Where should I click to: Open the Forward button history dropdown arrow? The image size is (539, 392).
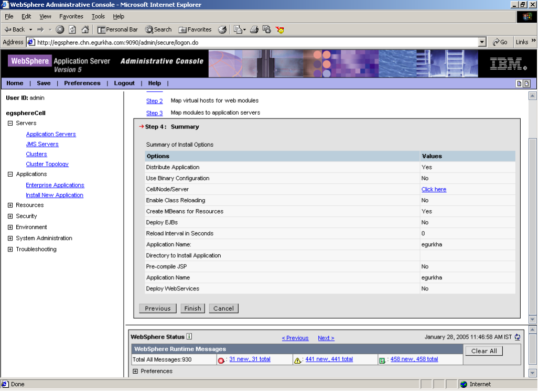tap(50, 29)
